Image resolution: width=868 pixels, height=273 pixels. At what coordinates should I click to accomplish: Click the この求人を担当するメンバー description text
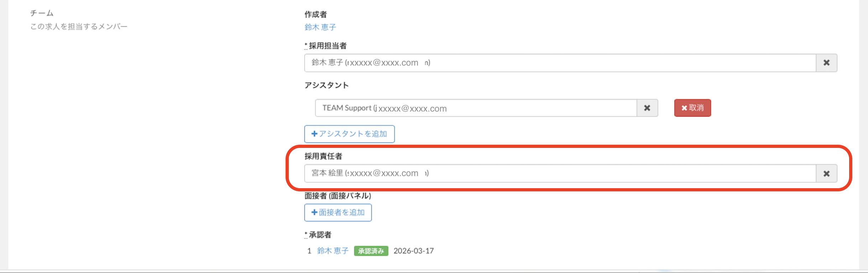pos(79,27)
